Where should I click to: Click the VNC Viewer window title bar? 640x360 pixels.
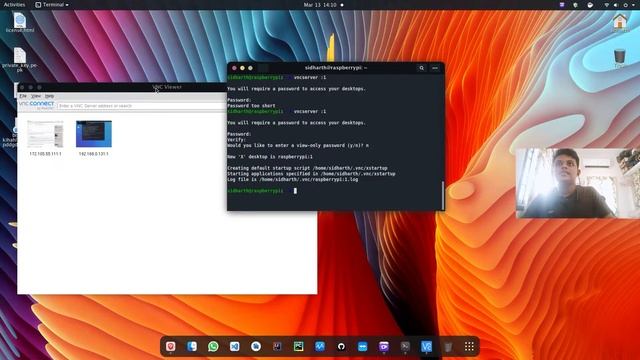click(x=122, y=87)
